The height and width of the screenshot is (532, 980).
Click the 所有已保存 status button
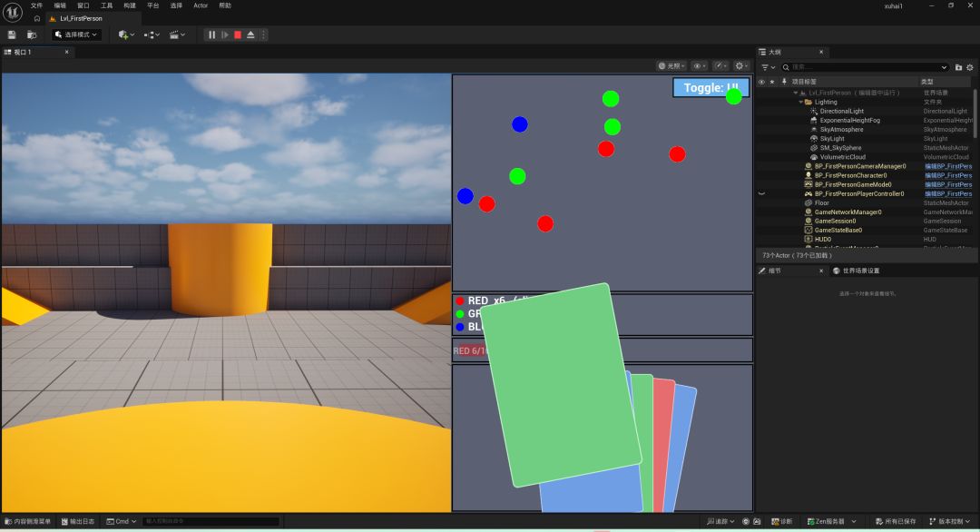[x=896, y=521]
